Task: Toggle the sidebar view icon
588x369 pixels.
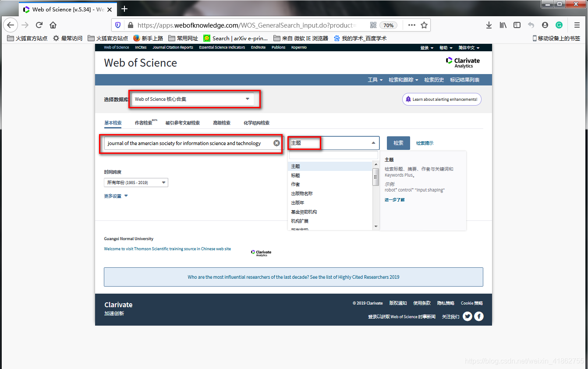Action: (x=517, y=25)
